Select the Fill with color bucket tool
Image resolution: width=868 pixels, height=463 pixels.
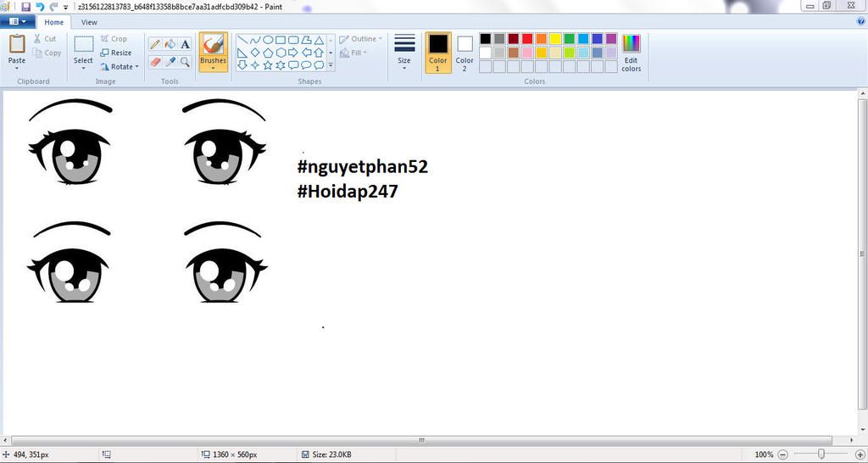170,44
